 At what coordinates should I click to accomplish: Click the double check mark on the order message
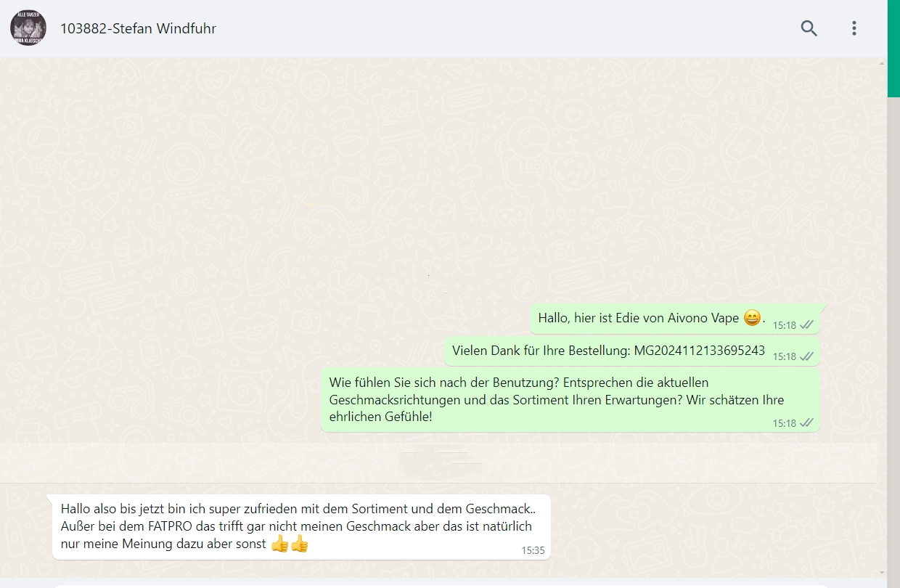(806, 356)
